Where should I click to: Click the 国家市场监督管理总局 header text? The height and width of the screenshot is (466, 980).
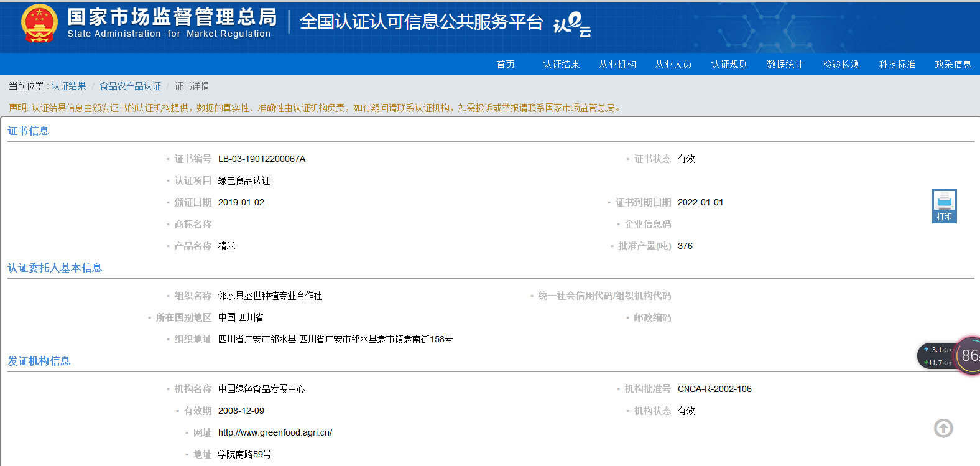coord(172,17)
